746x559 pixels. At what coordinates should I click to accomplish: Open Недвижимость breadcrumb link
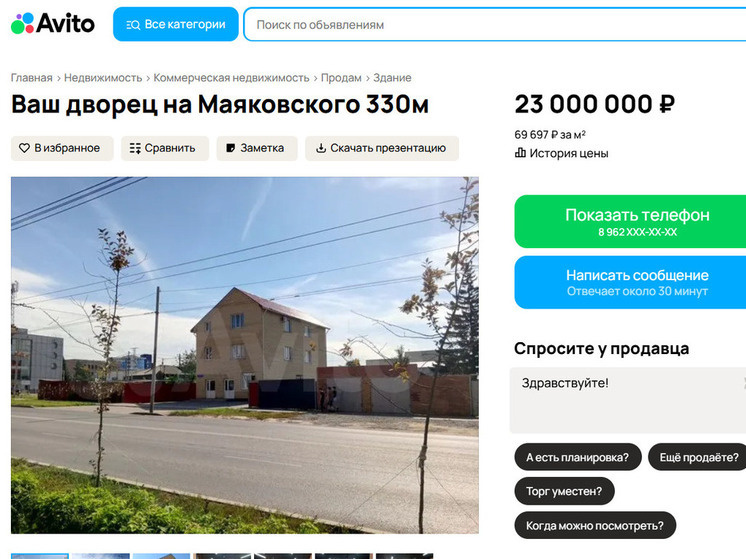pyautogui.click(x=103, y=78)
